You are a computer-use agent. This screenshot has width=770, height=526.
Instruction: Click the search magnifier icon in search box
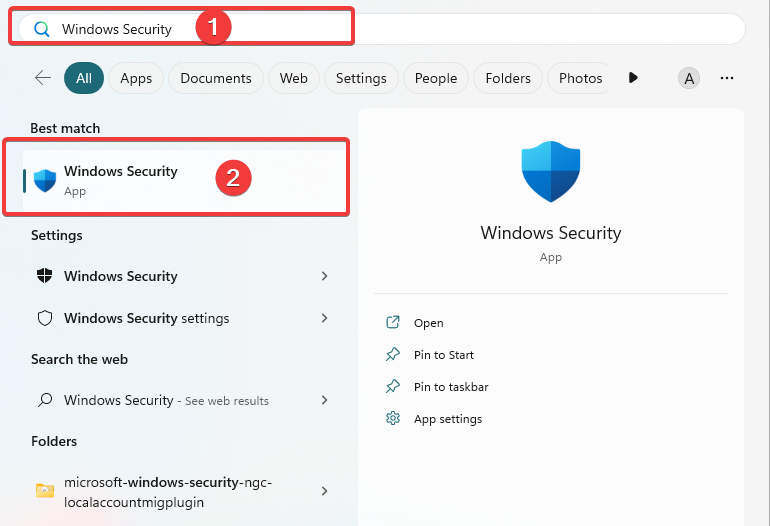tap(42, 29)
